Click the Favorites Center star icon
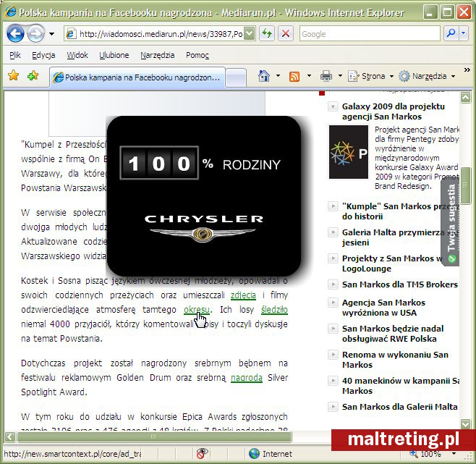 click(x=13, y=75)
